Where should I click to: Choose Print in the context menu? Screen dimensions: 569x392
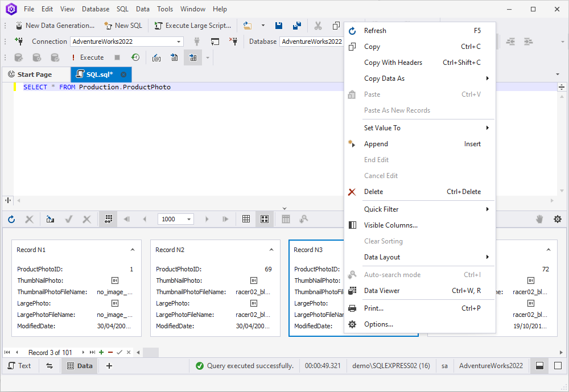point(419,308)
